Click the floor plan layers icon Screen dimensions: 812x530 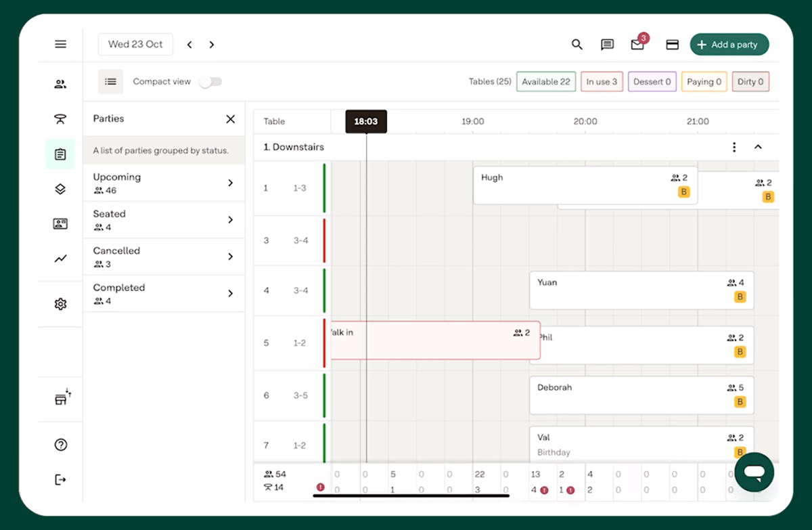[60, 189]
